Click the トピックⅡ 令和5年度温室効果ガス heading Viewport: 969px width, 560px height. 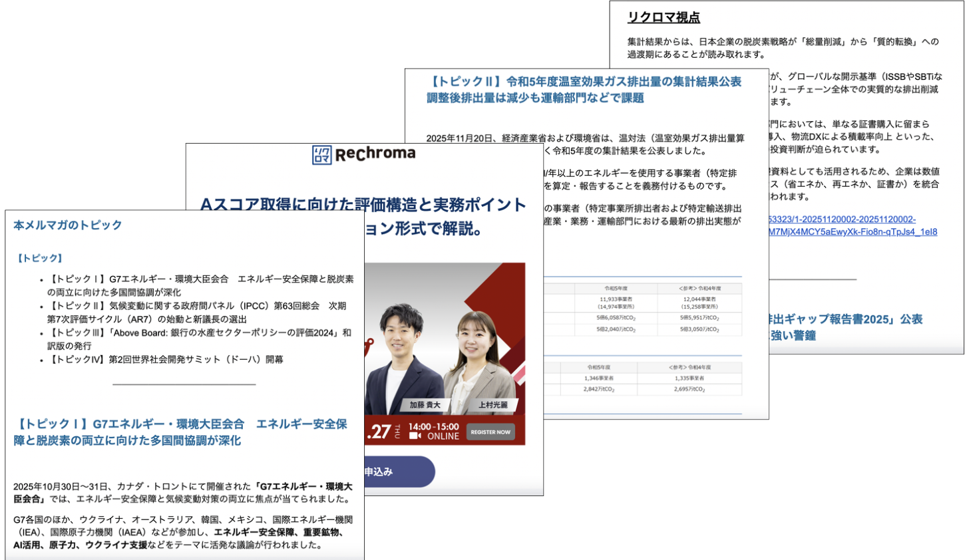click(584, 90)
